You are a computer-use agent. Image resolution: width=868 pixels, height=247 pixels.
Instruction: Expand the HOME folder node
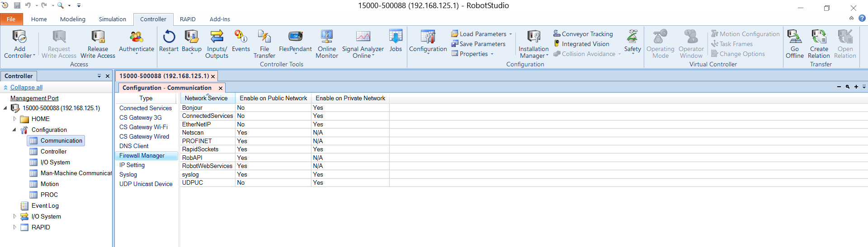(x=14, y=119)
